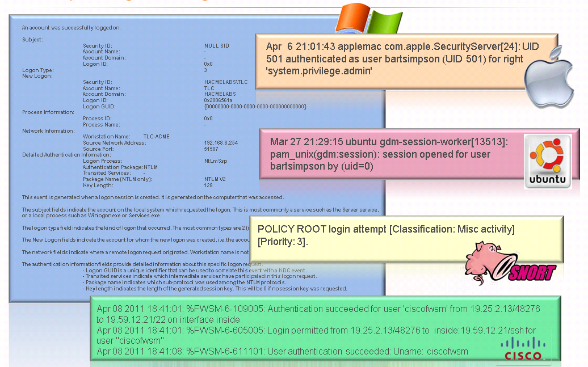The width and height of the screenshot is (588, 367).
Task: Click '- Key length indicates the length' bullet
Action: click(215, 289)
